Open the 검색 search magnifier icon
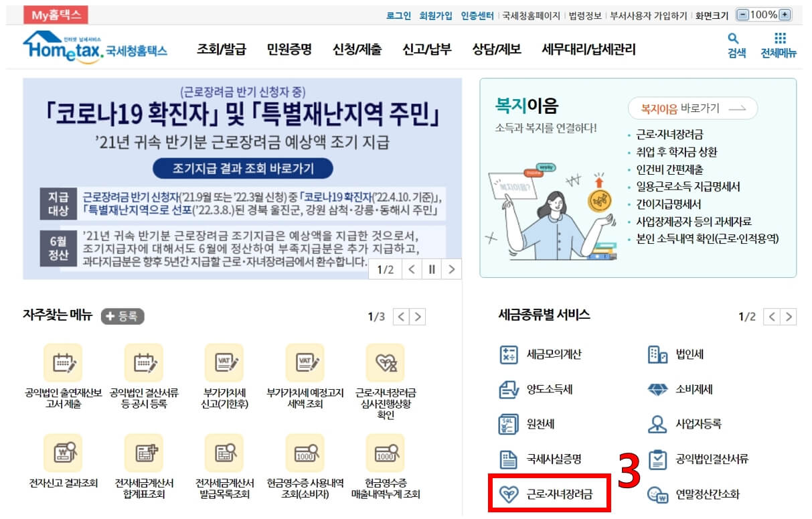 (x=733, y=38)
